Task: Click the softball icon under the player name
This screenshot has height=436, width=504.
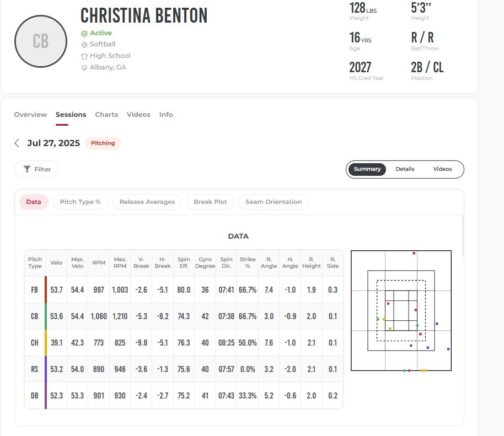Action: pyautogui.click(x=84, y=45)
